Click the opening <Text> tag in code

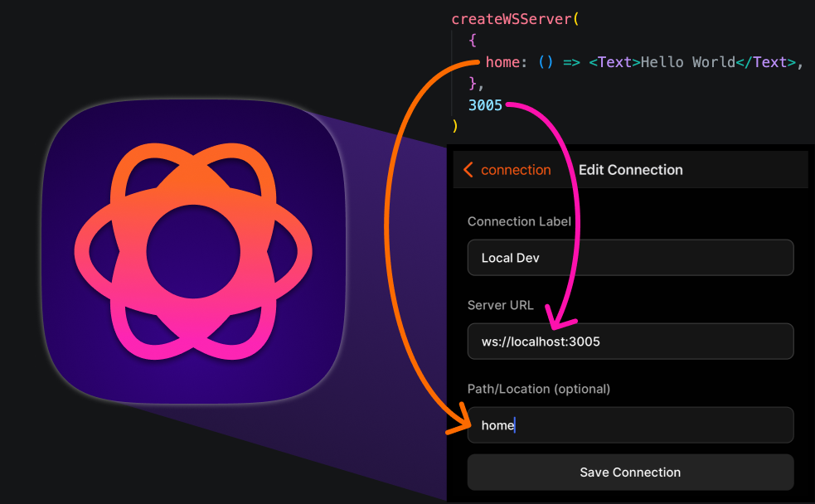pos(614,62)
